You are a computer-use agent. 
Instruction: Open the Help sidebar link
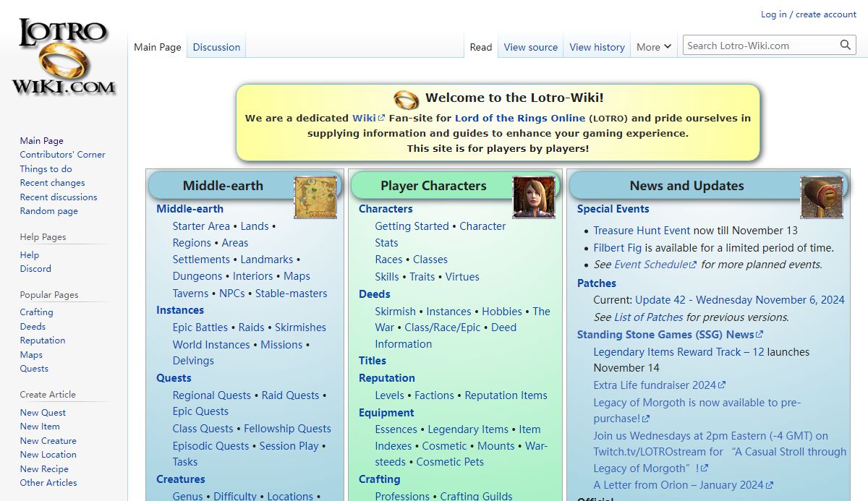click(x=30, y=254)
